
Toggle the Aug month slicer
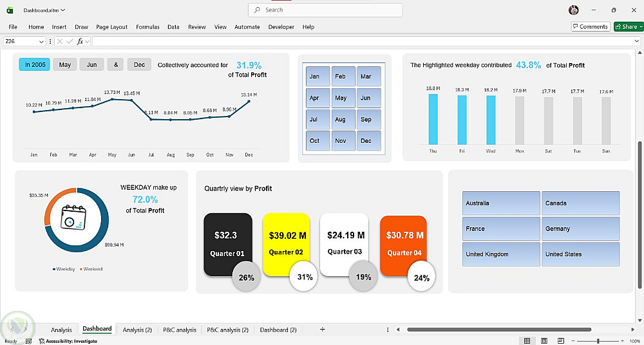point(343,119)
